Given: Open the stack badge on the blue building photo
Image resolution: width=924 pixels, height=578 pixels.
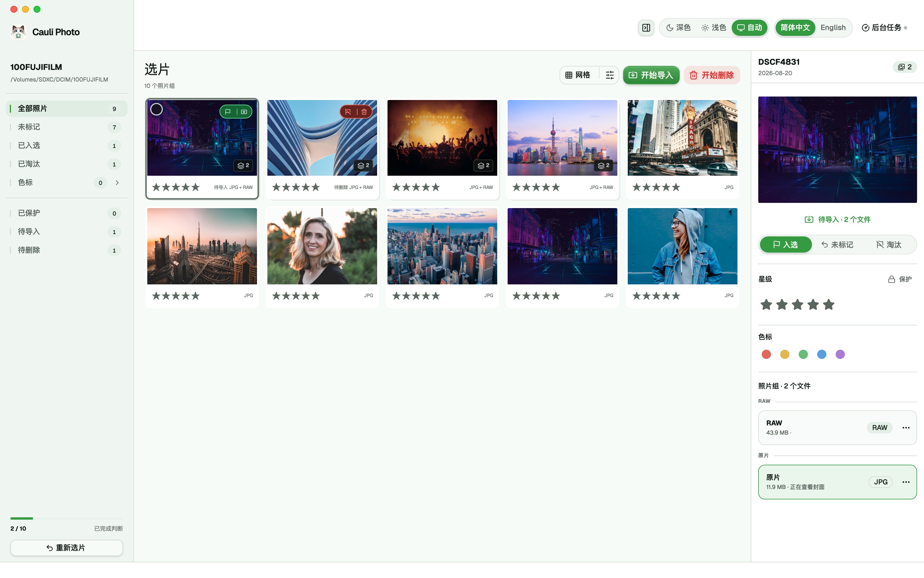Looking at the screenshot, I should 363,166.
